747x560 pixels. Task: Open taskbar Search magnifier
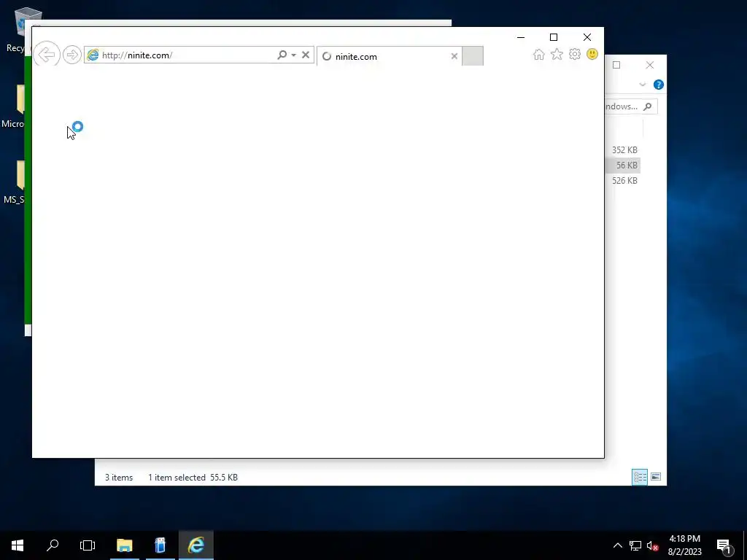pos(53,545)
